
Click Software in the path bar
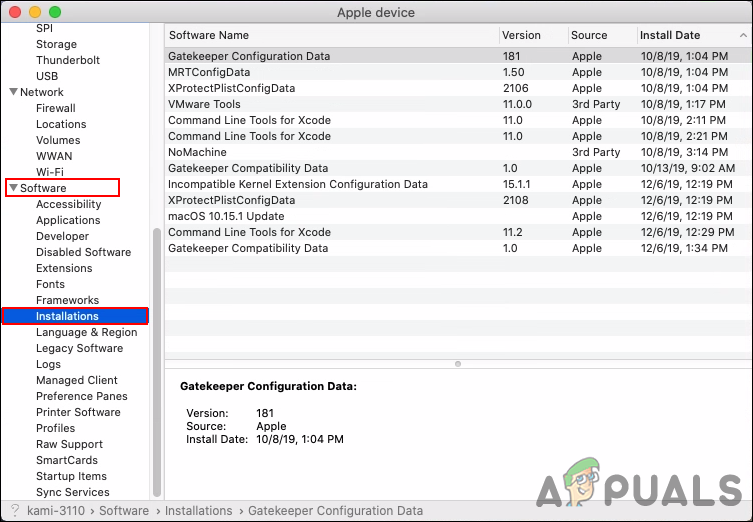tap(124, 510)
